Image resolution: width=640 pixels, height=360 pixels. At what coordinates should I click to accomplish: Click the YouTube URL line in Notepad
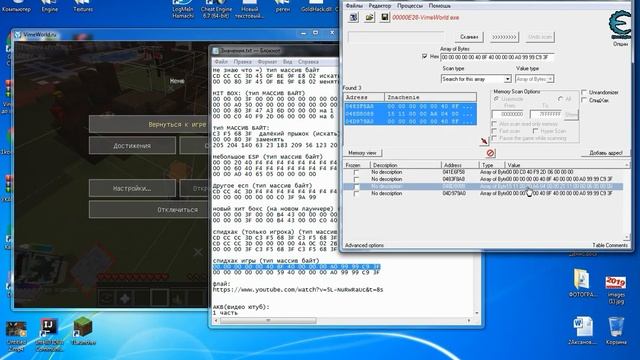[298, 289]
